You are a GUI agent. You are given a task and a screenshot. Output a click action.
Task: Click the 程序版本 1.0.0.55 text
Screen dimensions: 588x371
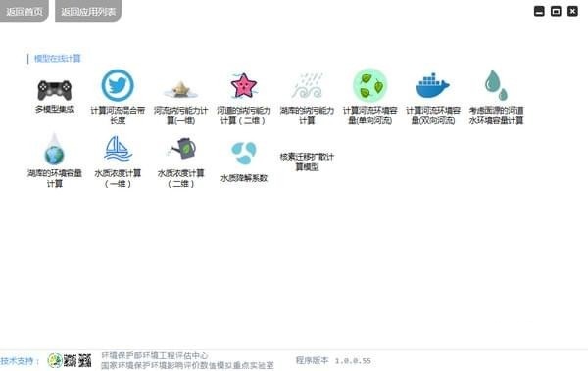(333, 360)
